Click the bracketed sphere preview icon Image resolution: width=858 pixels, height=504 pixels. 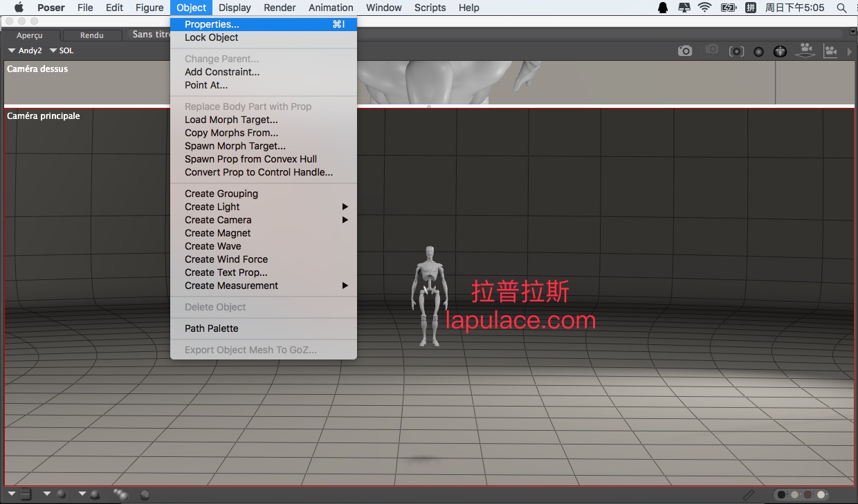(x=737, y=51)
